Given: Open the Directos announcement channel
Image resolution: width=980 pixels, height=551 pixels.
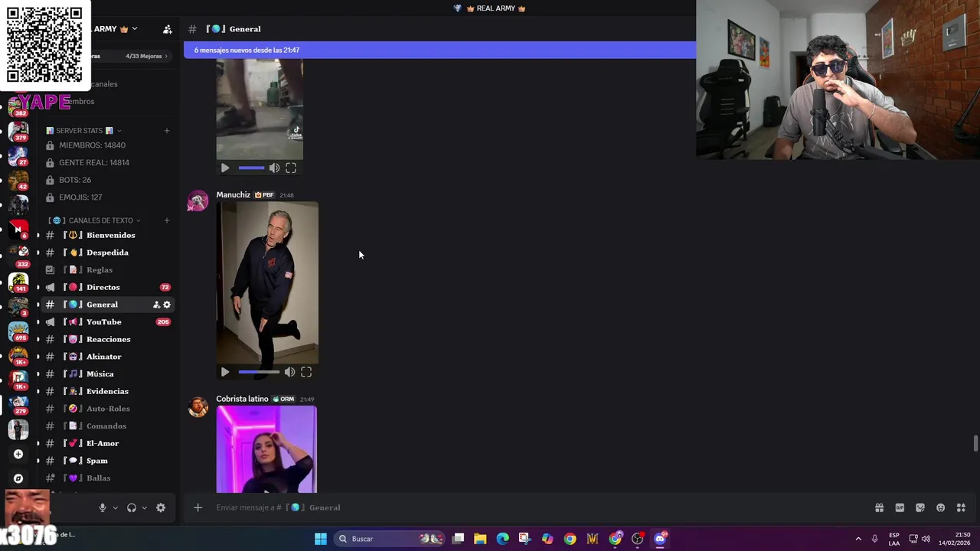Looking at the screenshot, I should (106, 287).
